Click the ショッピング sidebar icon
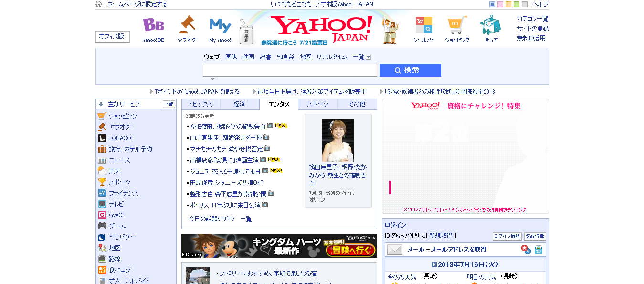The width and height of the screenshot is (644, 284). click(102, 116)
